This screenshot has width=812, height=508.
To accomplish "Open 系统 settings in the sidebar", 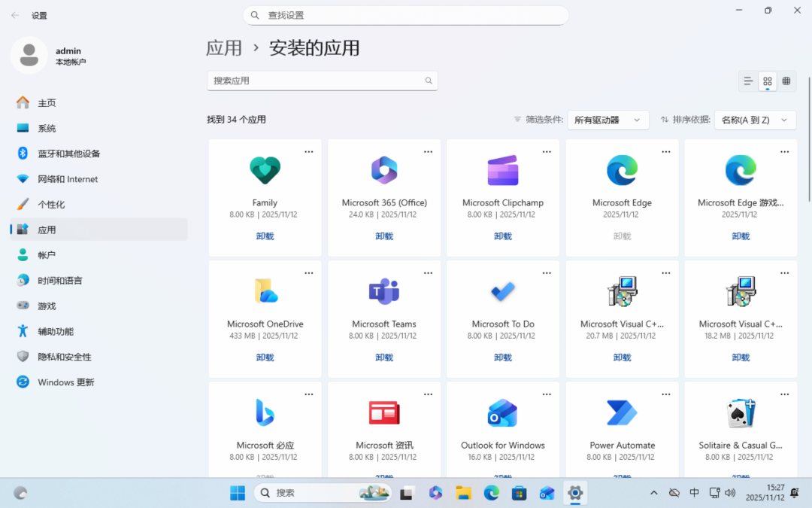I will [x=98, y=128].
